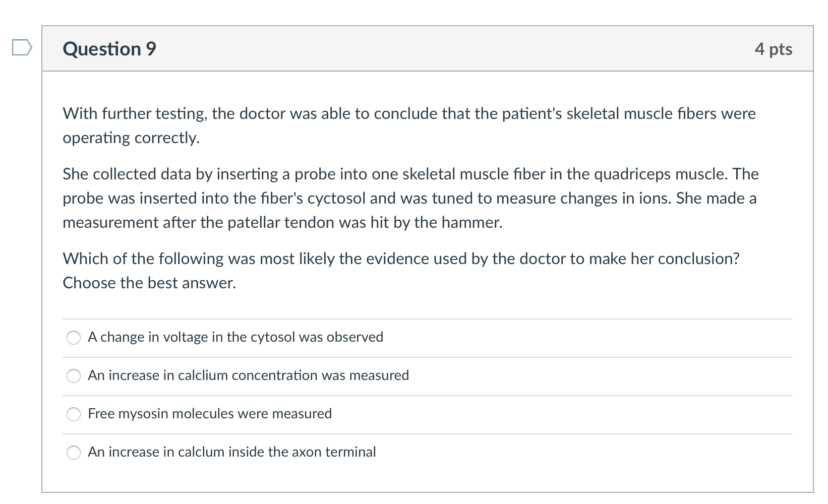The height and width of the screenshot is (504, 828).
Task: Click the bookmark flag icon beside Question 9
Action: pos(21,47)
